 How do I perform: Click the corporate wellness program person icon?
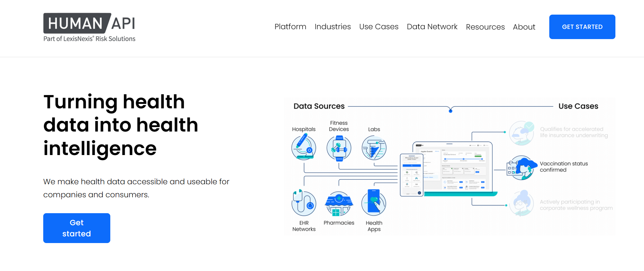(522, 203)
